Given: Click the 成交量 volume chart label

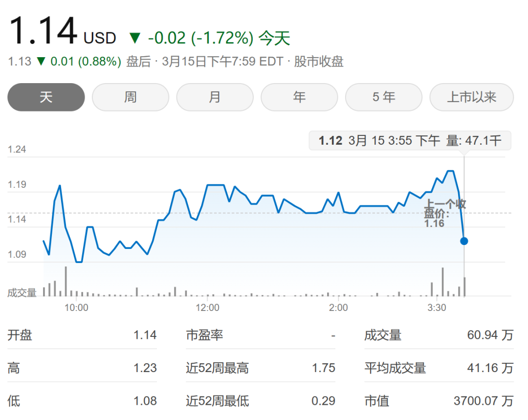Looking at the screenshot, I should click(x=22, y=293).
